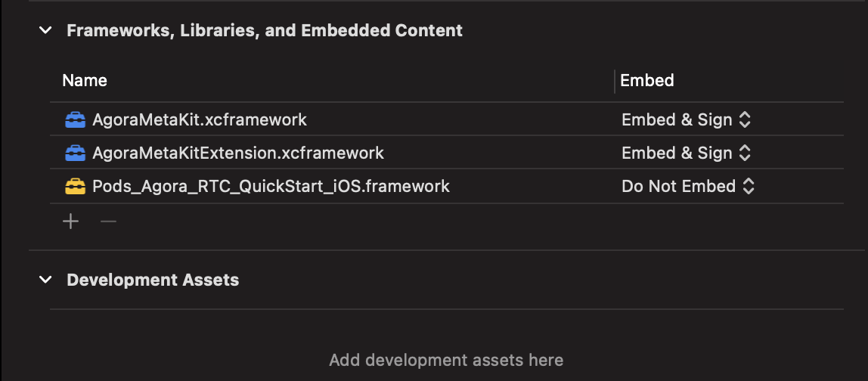The width and height of the screenshot is (868, 381).
Task: Click the Development Assets section title
Action: (x=153, y=280)
